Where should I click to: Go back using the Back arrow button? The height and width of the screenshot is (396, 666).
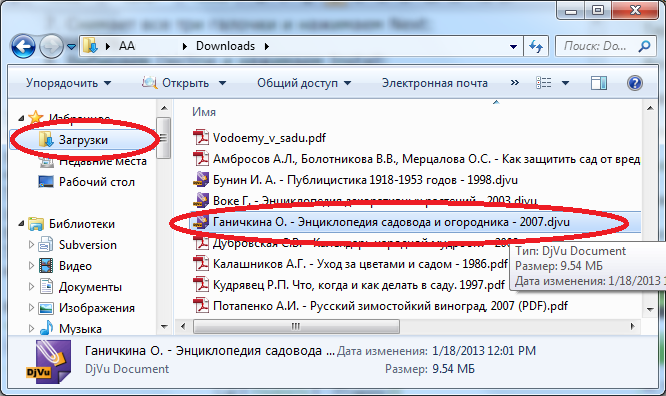tap(23, 46)
